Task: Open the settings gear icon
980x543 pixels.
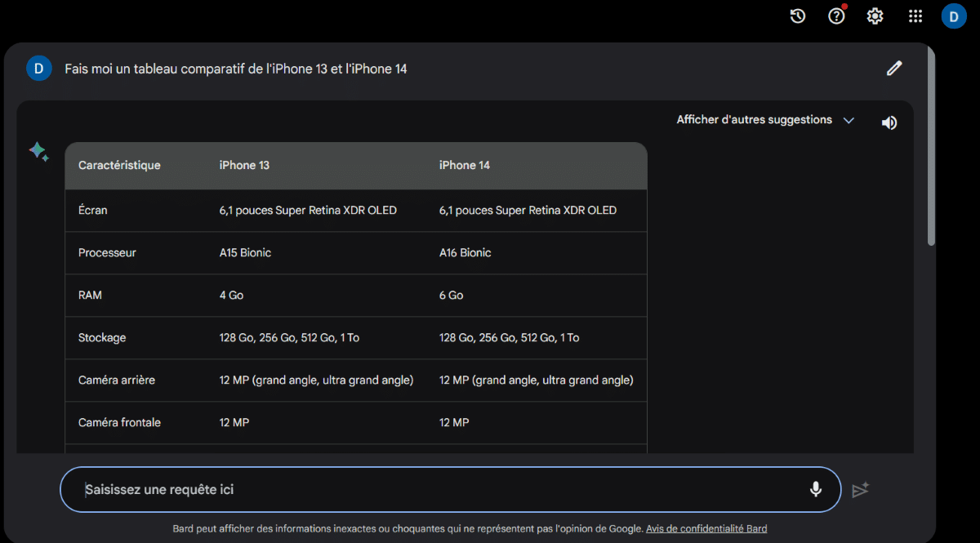Action: 875,16
